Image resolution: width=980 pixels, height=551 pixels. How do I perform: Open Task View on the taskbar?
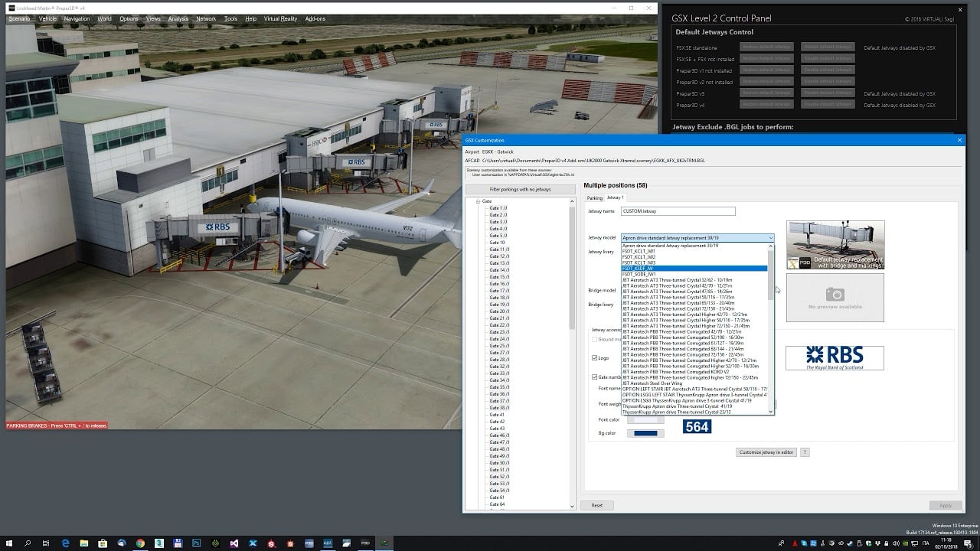click(x=47, y=543)
